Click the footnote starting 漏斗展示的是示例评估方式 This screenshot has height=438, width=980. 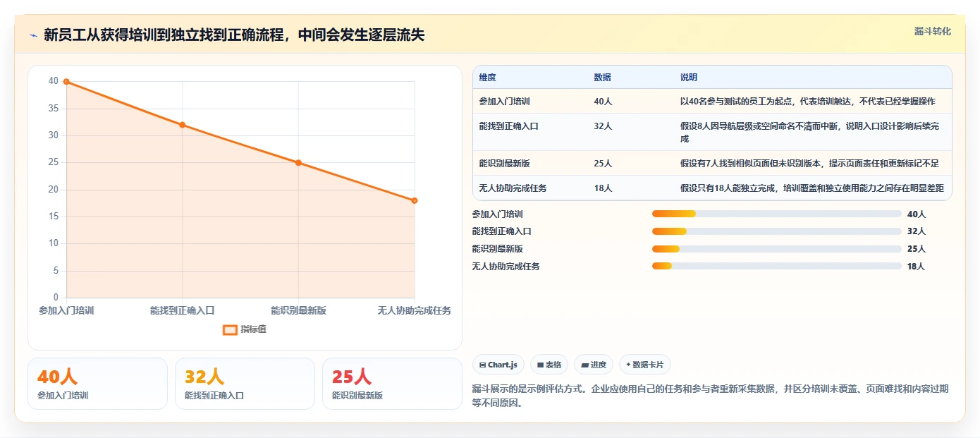(710, 396)
